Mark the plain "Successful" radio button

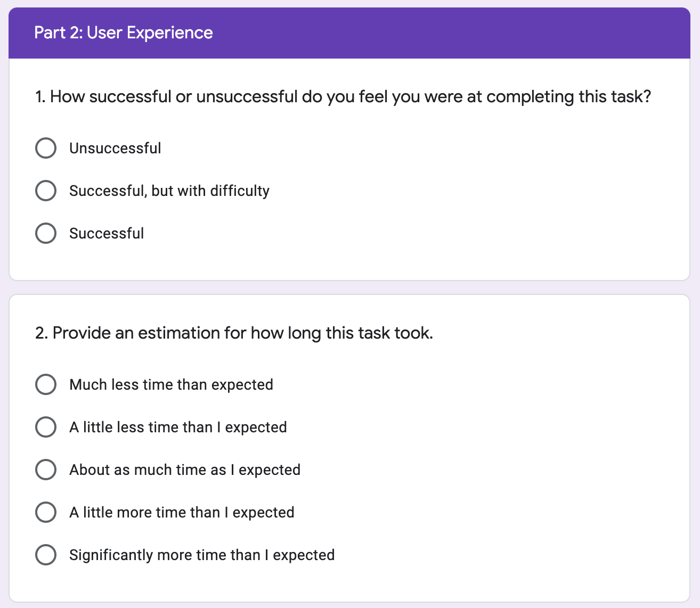coord(46,233)
